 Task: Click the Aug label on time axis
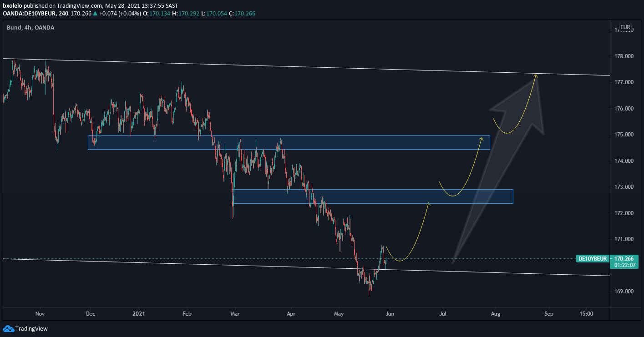tap(496, 313)
